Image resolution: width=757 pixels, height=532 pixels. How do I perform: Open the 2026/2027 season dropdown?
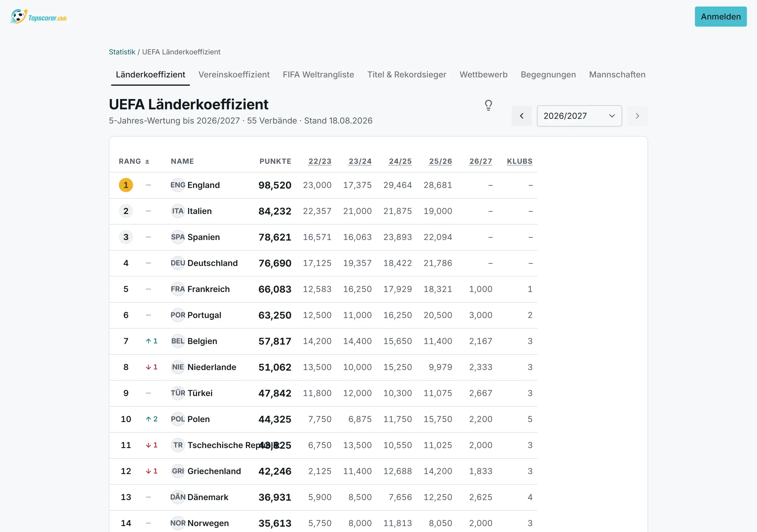(x=579, y=116)
